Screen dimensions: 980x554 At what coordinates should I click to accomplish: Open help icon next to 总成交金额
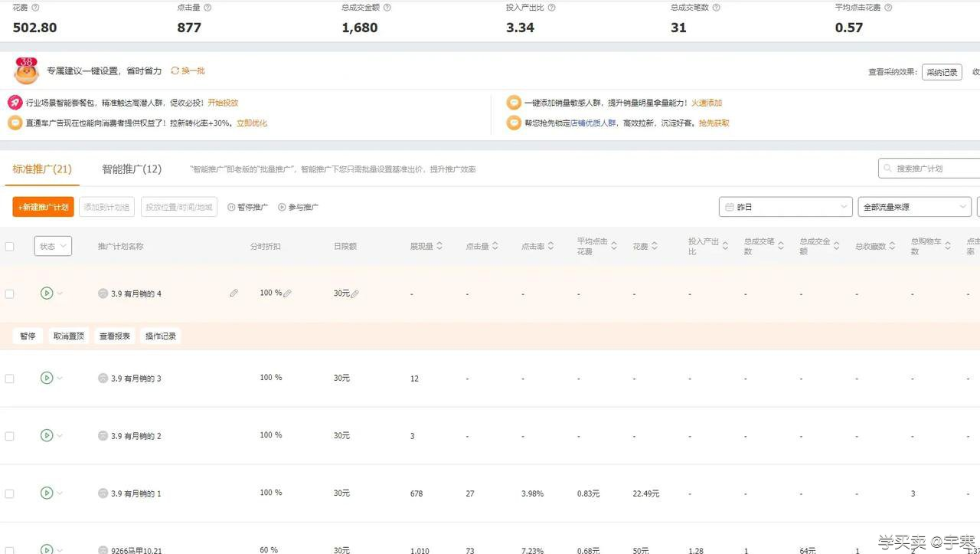tap(387, 8)
